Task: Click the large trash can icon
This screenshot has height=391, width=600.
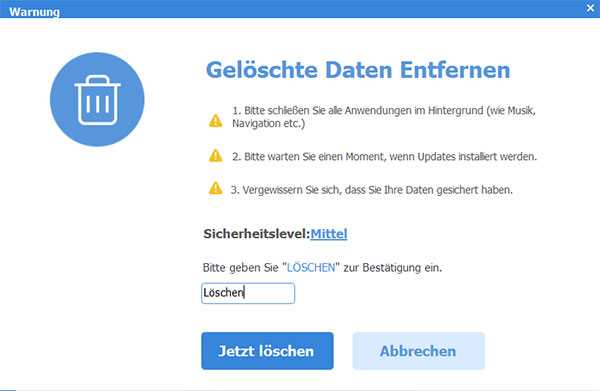Action: pos(97,99)
